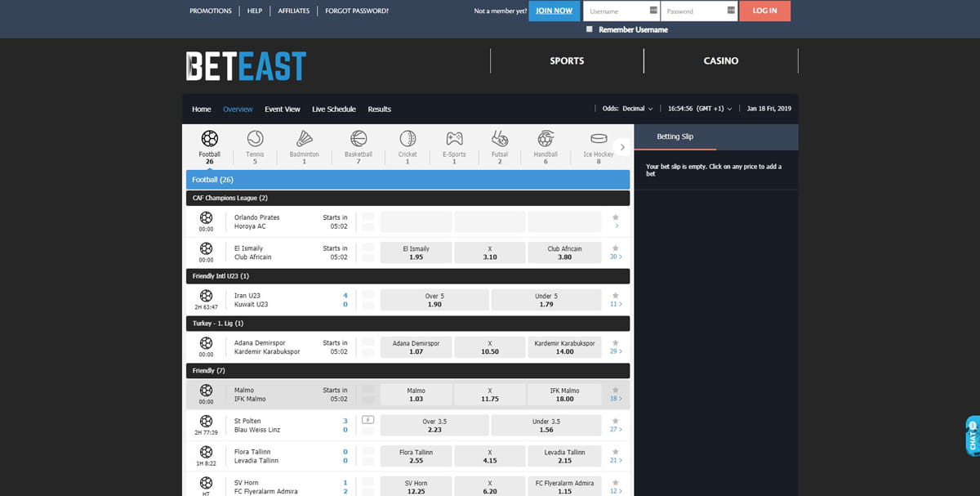Bet on Over 5 at 1.90
Image resolution: width=980 pixels, height=496 pixels.
tap(434, 300)
